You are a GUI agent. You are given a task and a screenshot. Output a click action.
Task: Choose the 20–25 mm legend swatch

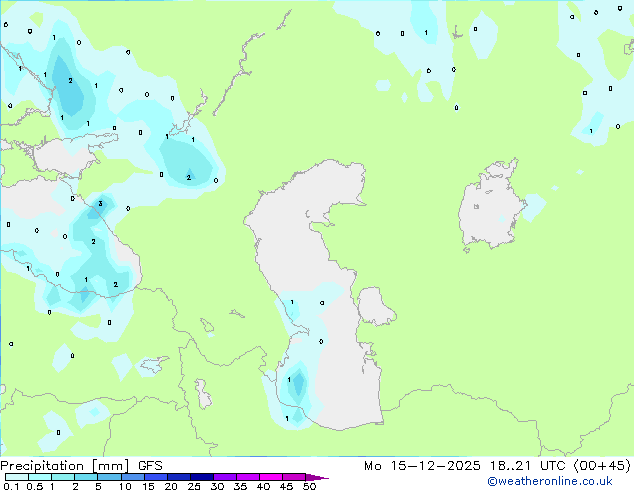click(x=179, y=477)
